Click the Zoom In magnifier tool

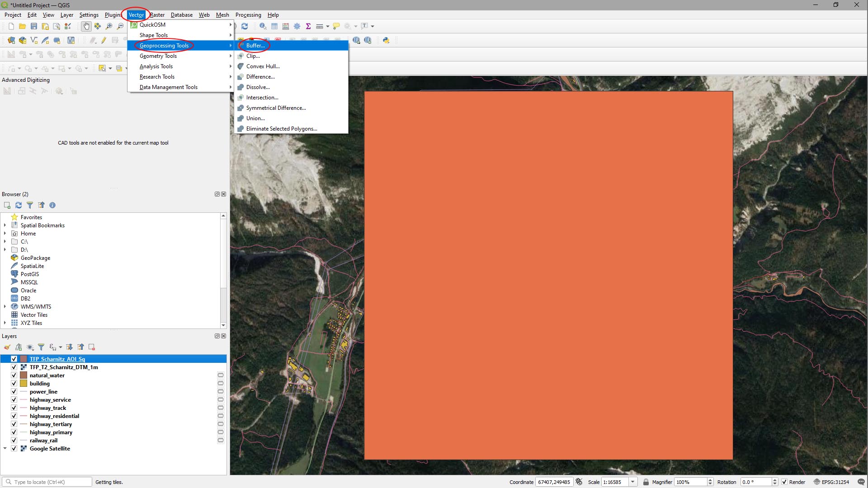[x=109, y=26]
